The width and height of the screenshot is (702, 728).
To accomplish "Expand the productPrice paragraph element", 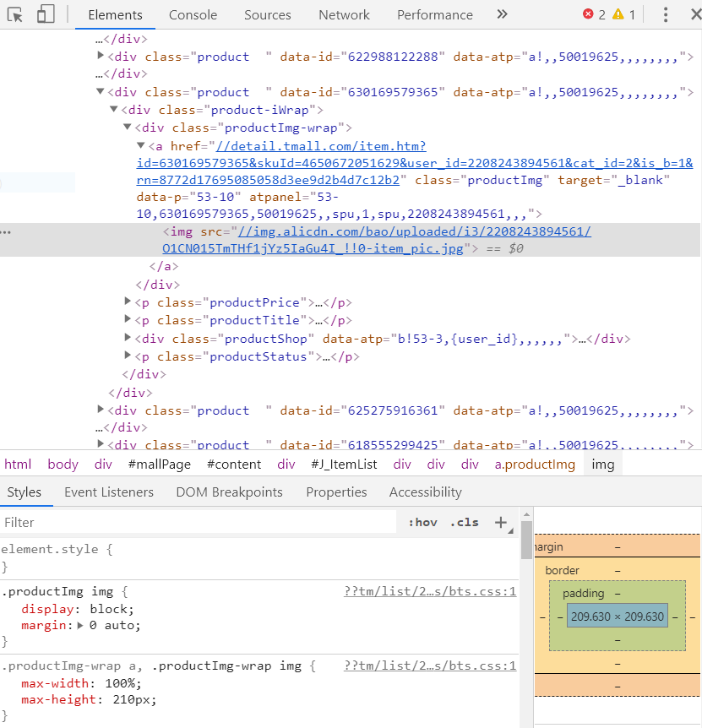I will point(127,302).
